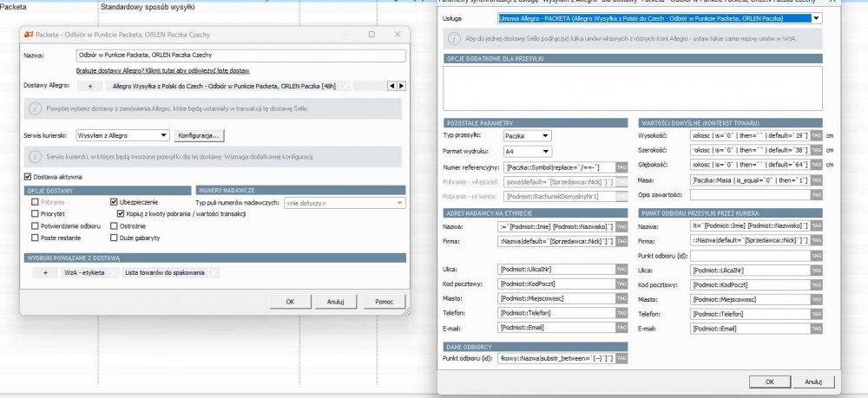The height and width of the screenshot is (398, 868).
Task: Click TAG button for Nazwa in kurier pickup section
Action: [x=816, y=225]
